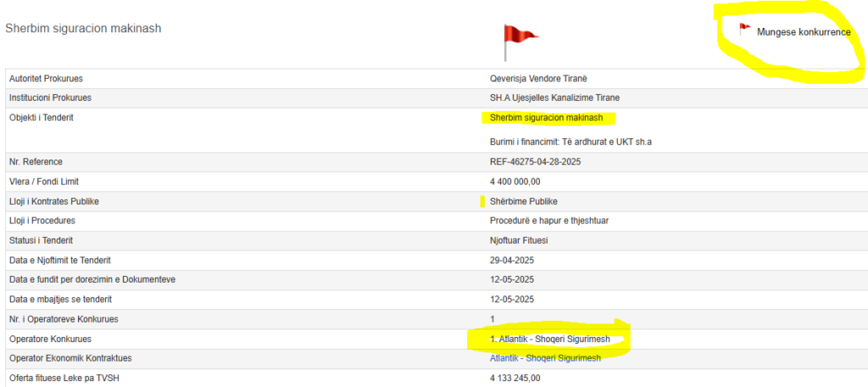Click the Autoritet Prokurues row label
The width and height of the screenshot is (868, 387).
click(46, 78)
